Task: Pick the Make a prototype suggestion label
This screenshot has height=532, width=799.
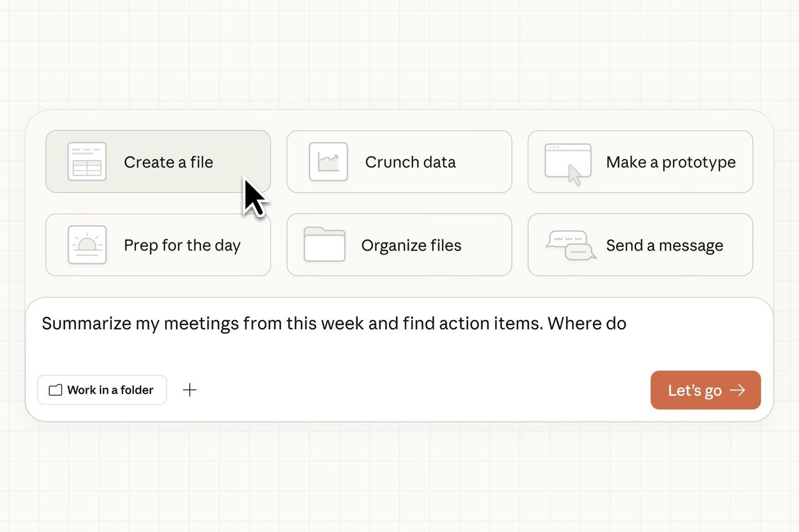Action: pyautogui.click(x=670, y=162)
